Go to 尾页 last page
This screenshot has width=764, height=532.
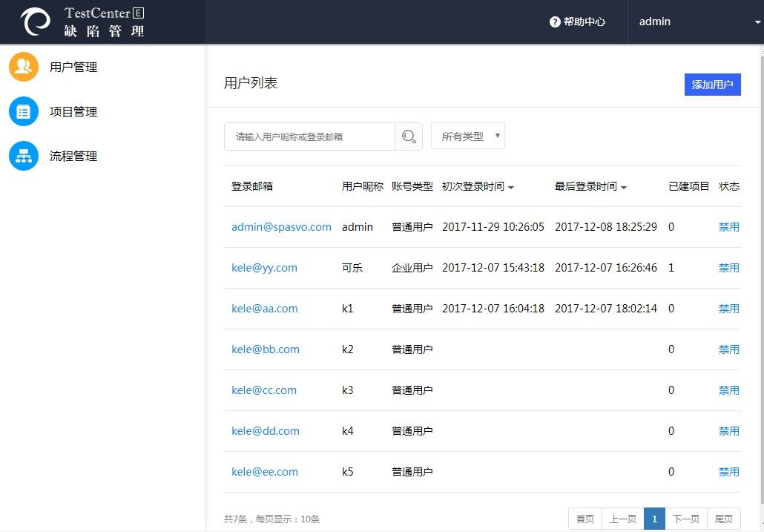tap(723, 519)
